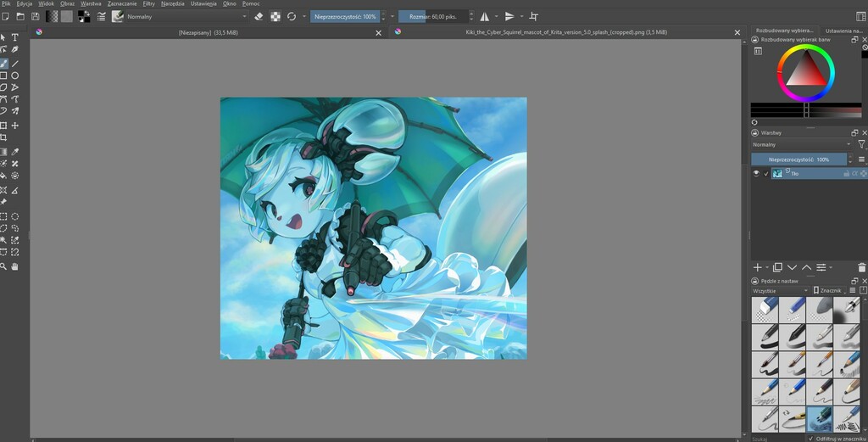
Task: Open a file using toolbar folder icon
Action: coord(20,17)
